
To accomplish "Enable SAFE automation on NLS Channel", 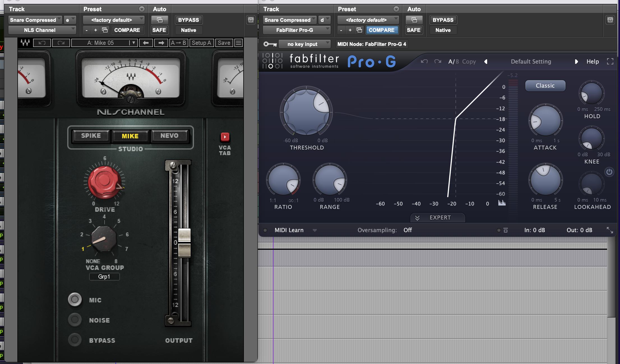I will click(159, 30).
